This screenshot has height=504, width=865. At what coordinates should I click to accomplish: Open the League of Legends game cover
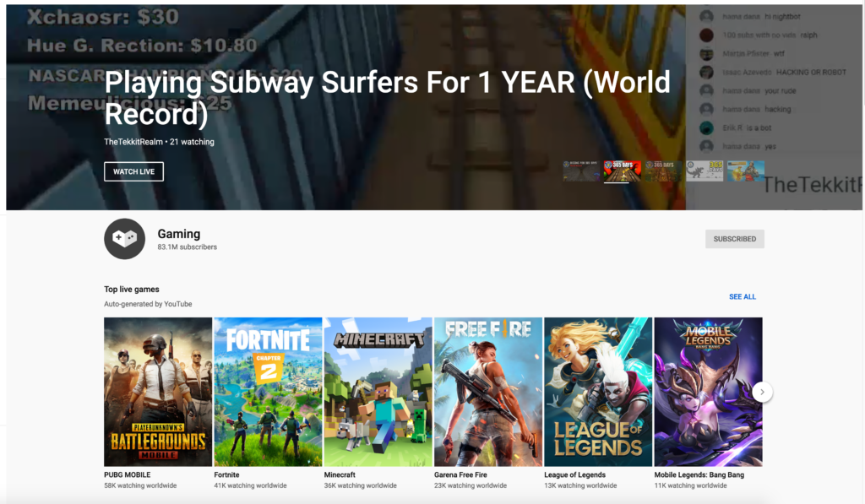[598, 392]
